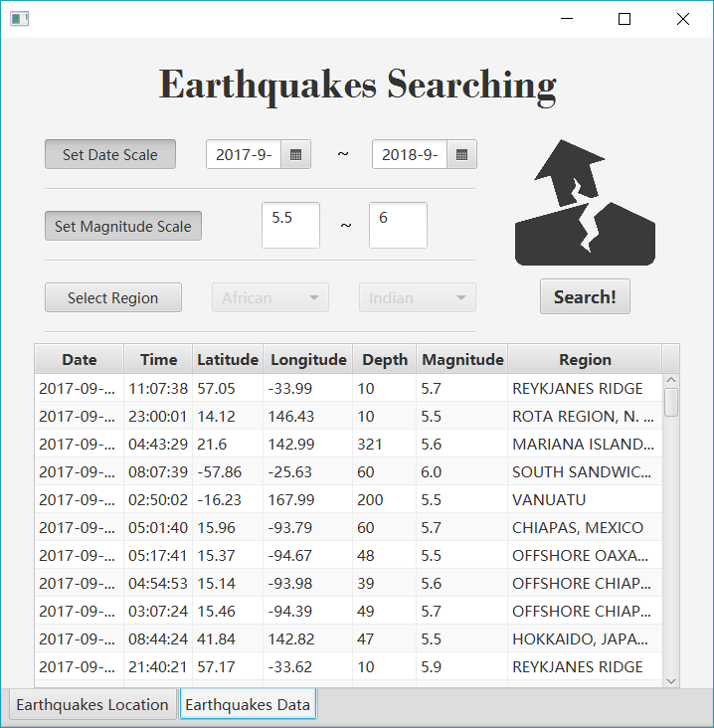Sort table by Longitude column header
Screen dimensions: 714x728
click(x=308, y=359)
